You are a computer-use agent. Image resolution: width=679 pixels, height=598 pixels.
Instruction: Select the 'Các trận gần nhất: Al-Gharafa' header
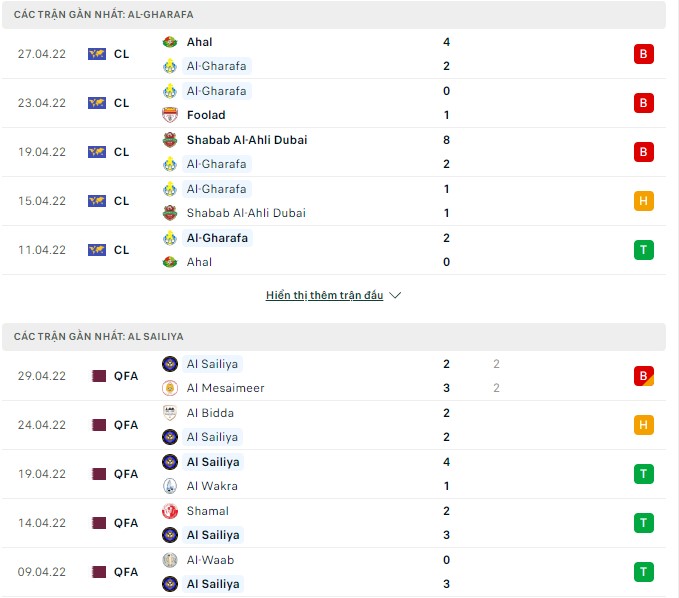(x=104, y=15)
